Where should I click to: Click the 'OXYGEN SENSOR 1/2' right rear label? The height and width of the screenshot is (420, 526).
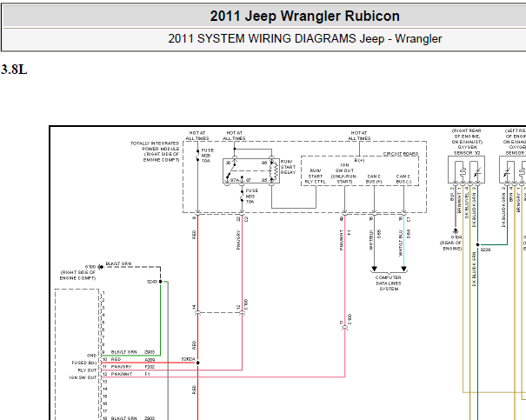467,150
